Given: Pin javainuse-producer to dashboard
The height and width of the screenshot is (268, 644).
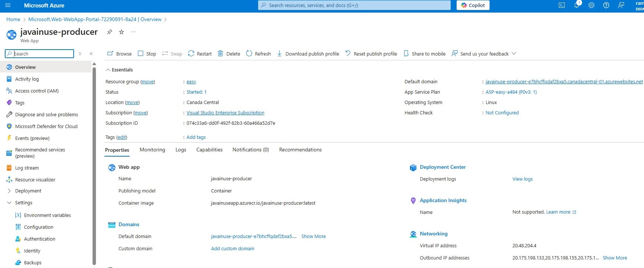Looking at the screenshot, I should [x=109, y=32].
